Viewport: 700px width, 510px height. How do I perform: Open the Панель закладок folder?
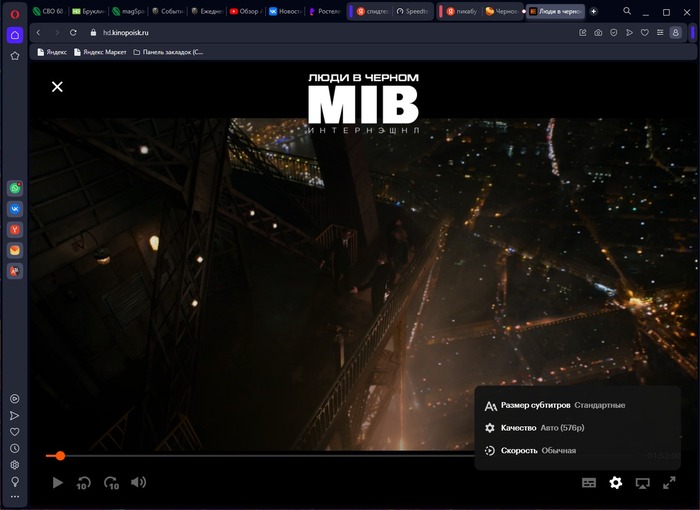pos(168,52)
